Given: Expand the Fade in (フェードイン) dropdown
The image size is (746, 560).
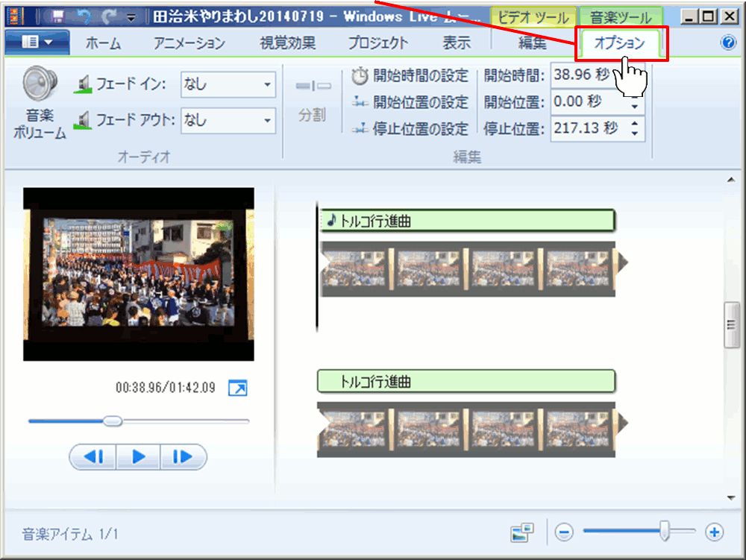Looking at the screenshot, I should pos(268,85).
